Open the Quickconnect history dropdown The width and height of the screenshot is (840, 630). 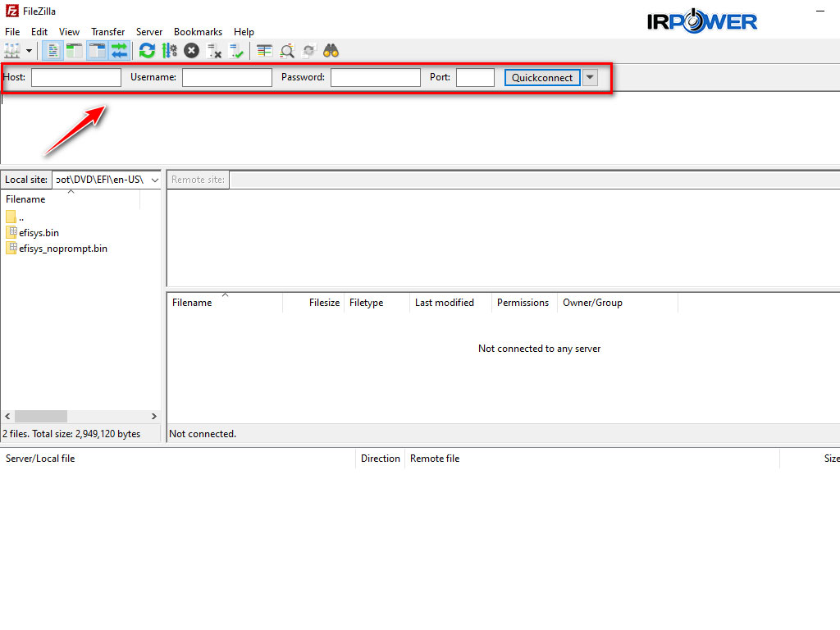[589, 77]
